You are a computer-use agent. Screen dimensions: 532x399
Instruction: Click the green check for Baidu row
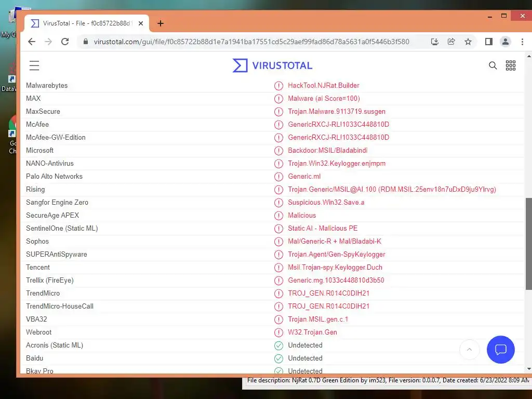(x=278, y=358)
